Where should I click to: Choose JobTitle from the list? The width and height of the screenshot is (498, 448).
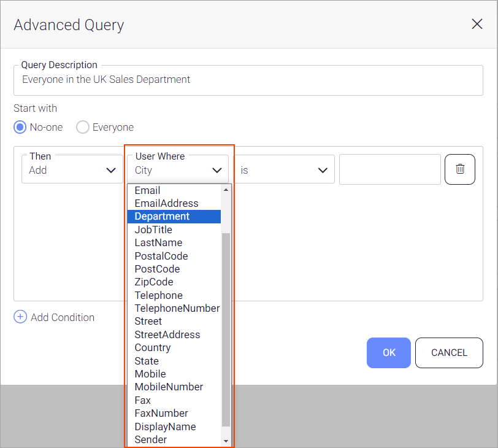153,230
